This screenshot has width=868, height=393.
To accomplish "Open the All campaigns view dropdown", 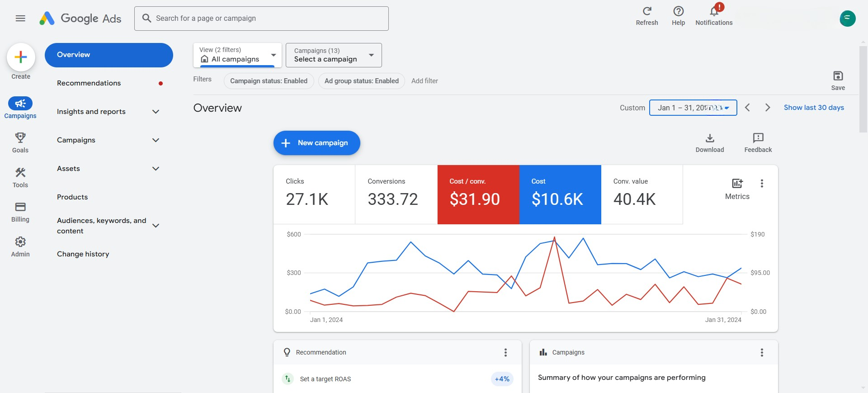I will coord(237,55).
